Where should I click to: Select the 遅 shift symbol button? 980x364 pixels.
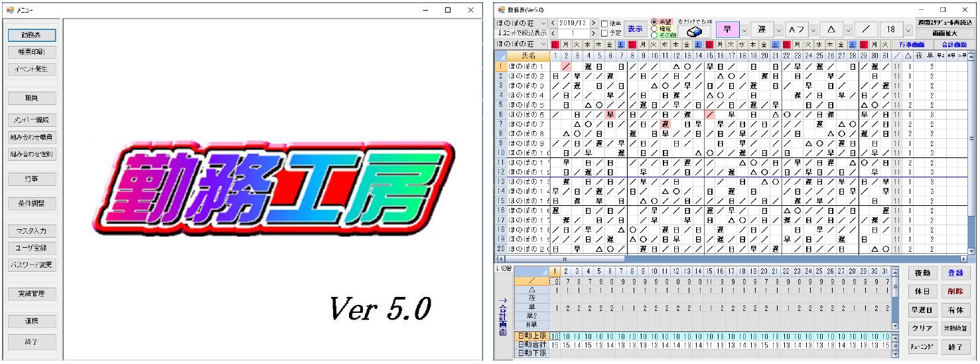click(762, 30)
